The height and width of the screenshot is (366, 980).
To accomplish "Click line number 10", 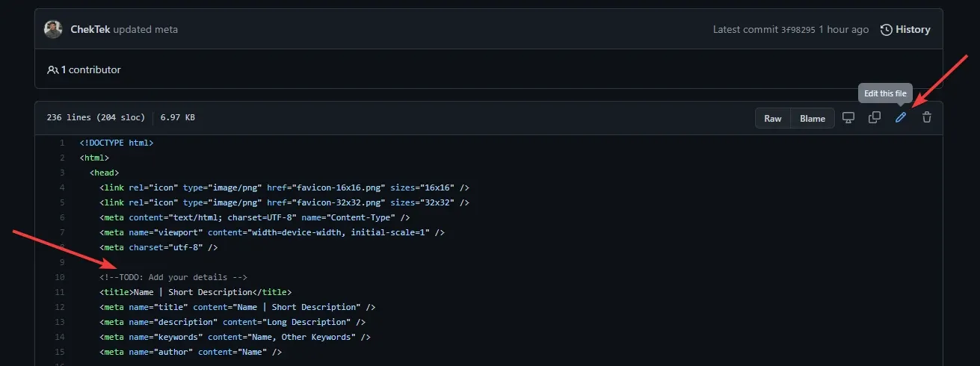I will point(60,277).
